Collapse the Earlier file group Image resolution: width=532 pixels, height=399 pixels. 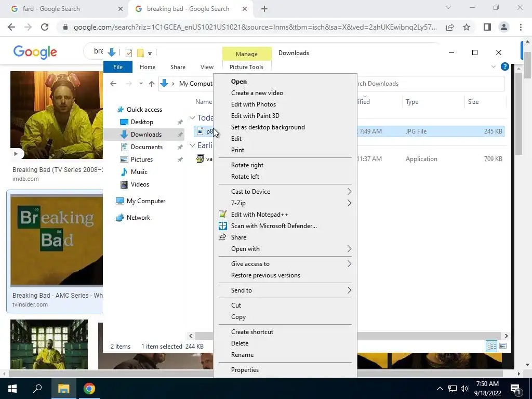pos(192,145)
